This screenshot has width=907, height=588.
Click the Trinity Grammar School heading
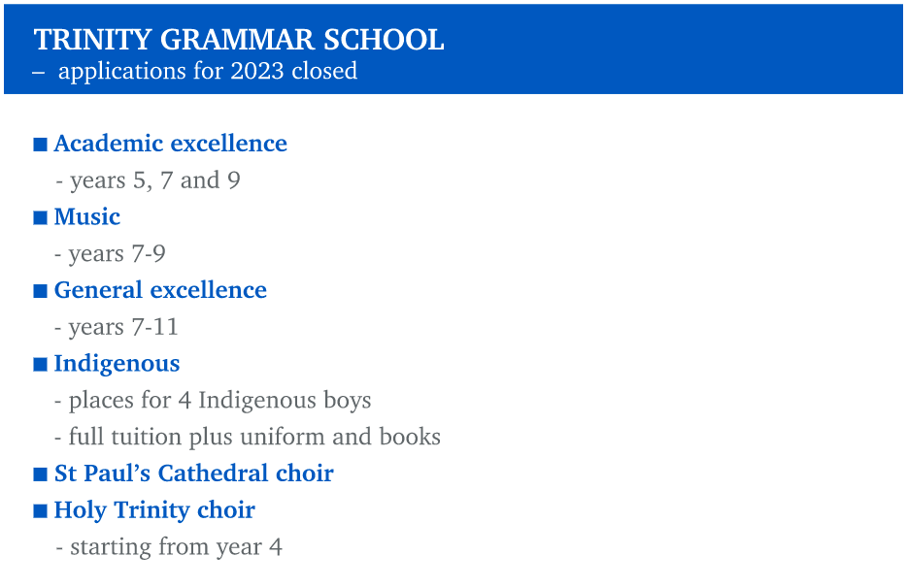click(239, 40)
